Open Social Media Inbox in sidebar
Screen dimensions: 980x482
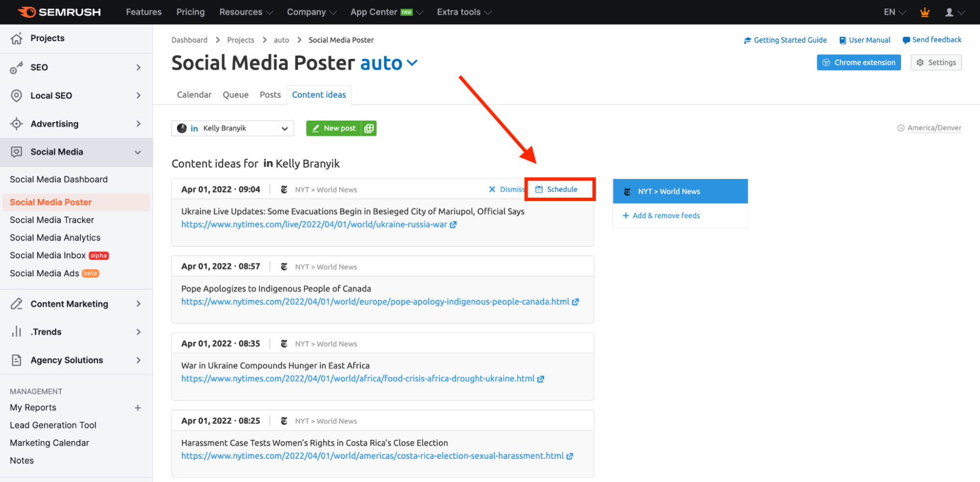click(48, 255)
